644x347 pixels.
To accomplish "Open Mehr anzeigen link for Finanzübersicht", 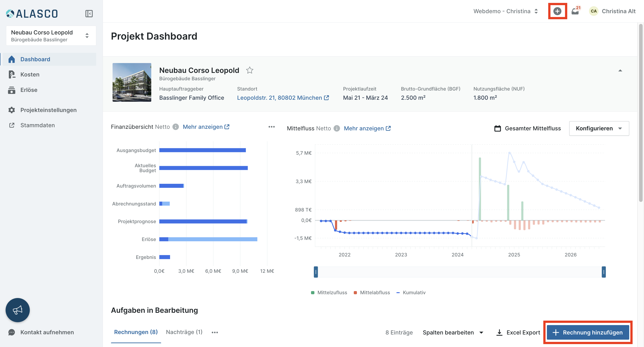I will click(206, 127).
